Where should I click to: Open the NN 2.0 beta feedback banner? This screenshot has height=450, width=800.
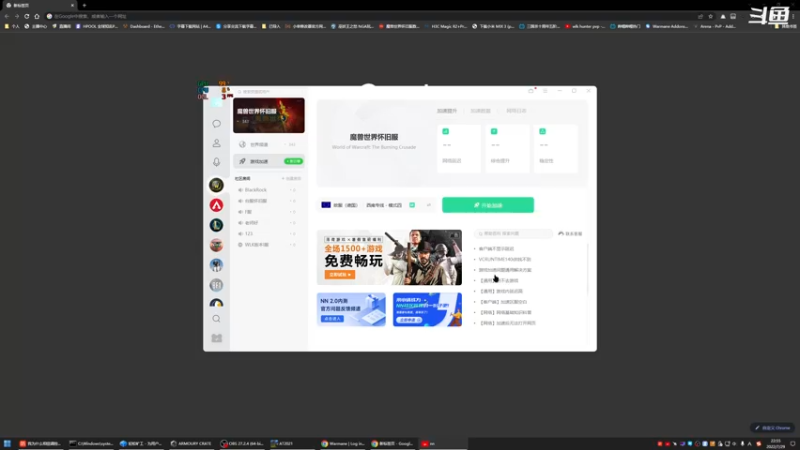(x=351, y=310)
